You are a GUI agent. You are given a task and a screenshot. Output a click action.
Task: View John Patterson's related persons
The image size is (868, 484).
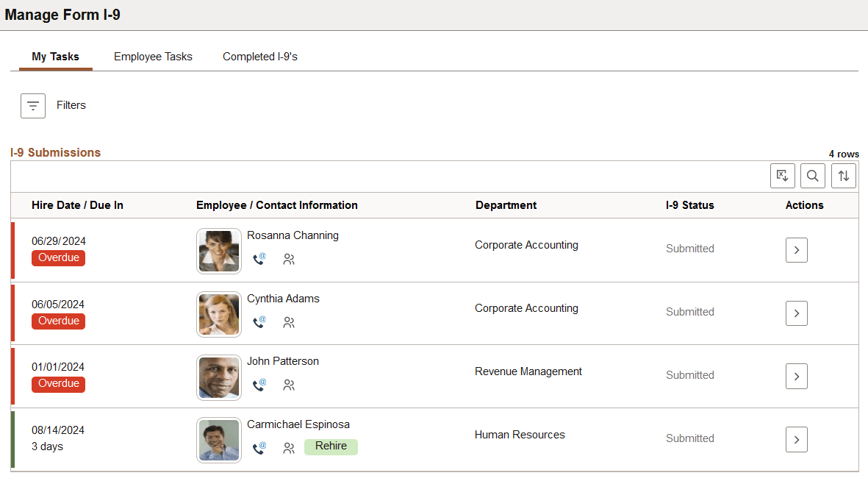pos(289,385)
